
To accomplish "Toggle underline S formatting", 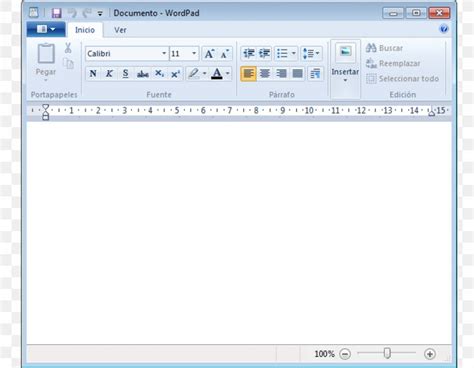I will point(125,73).
